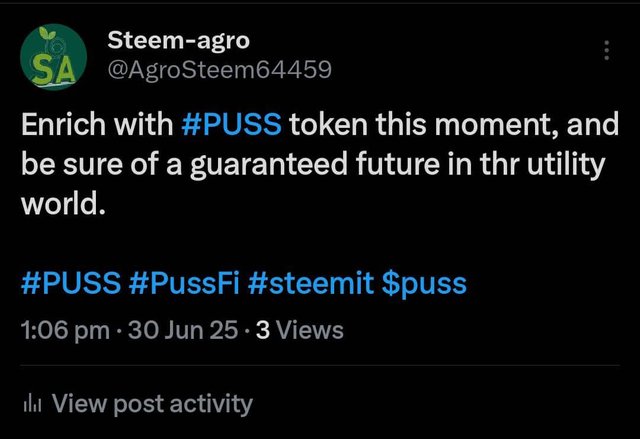Open the $puss cashtag
640x439 pixels.
pyautogui.click(x=424, y=284)
